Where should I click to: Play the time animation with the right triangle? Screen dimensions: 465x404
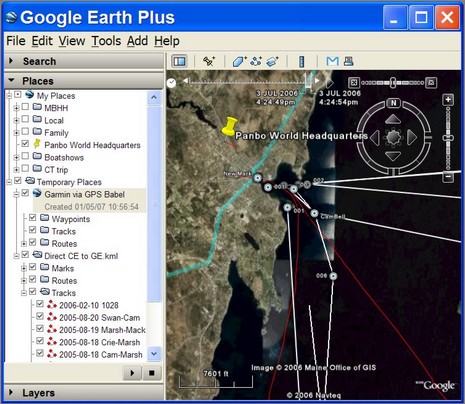329,82
